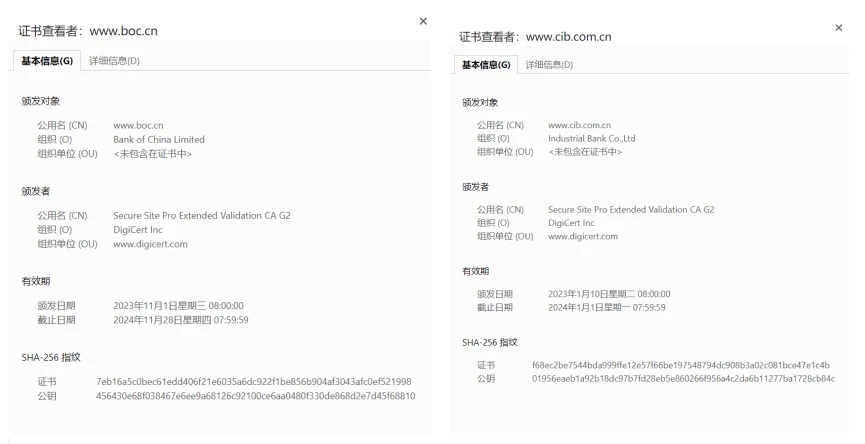Screen dimensions: 865x444
Task: Select 基本信息(G) tab in boc.cn viewer
Action: pyautogui.click(x=47, y=61)
